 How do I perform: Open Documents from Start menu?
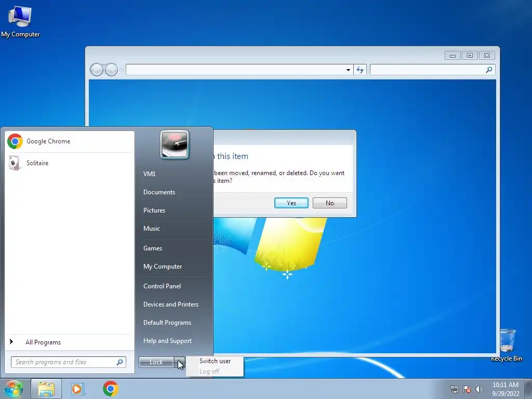(x=159, y=192)
